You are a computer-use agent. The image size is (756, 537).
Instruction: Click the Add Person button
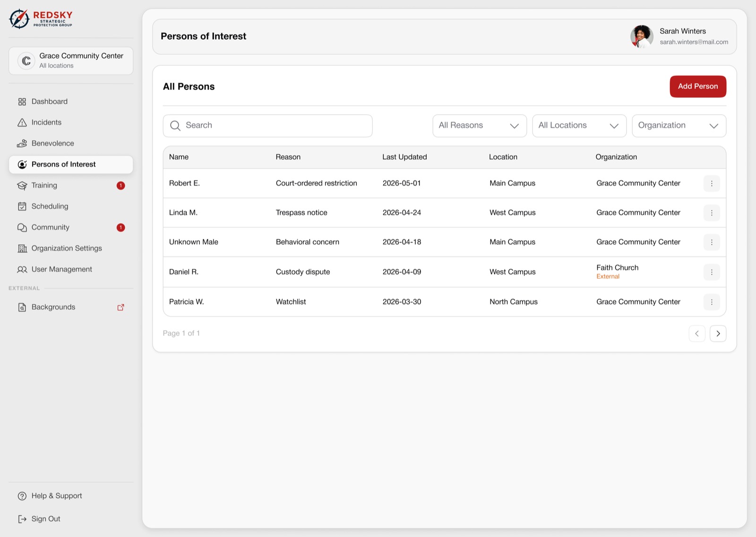tap(698, 86)
